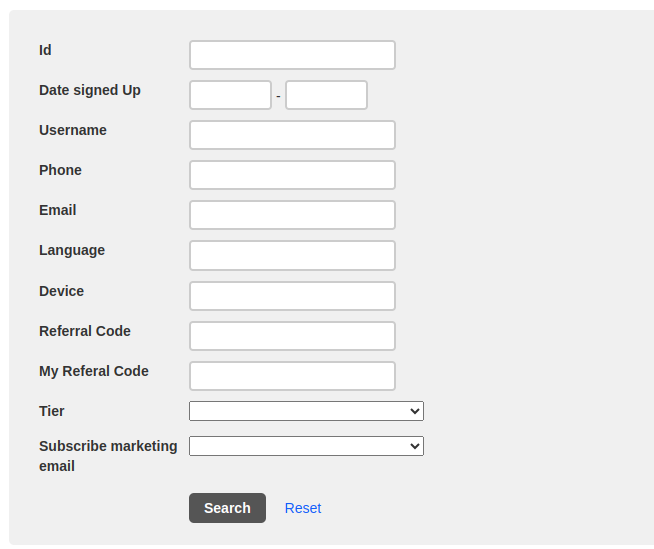
Task: Focus the Language input box
Action: tap(292, 255)
